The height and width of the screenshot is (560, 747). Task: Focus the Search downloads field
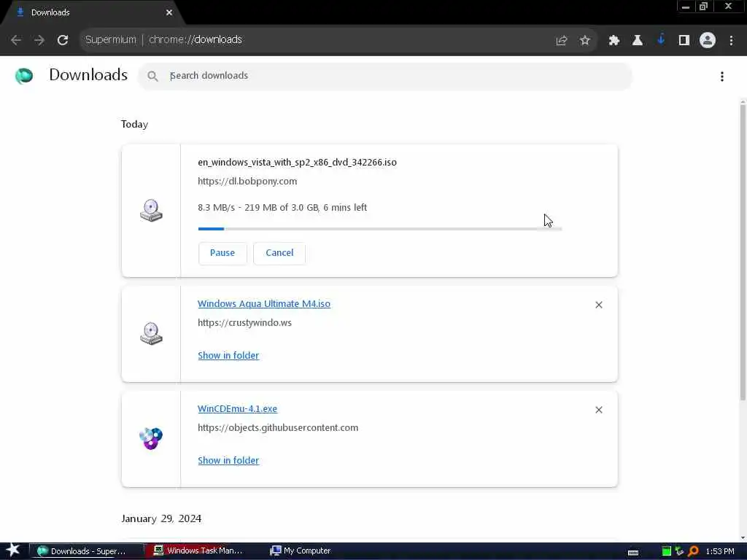coord(385,76)
